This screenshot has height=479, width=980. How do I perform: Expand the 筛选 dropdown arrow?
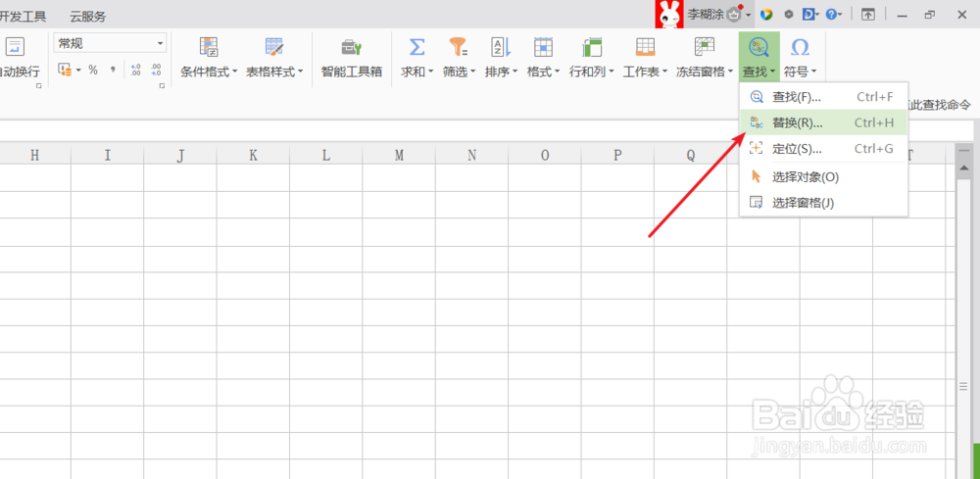tap(472, 72)
